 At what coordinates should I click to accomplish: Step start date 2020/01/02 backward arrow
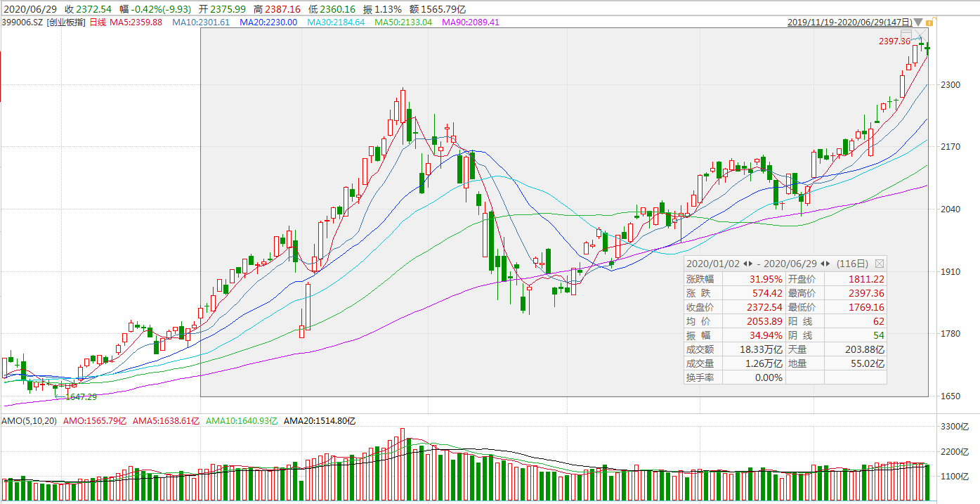745,264
